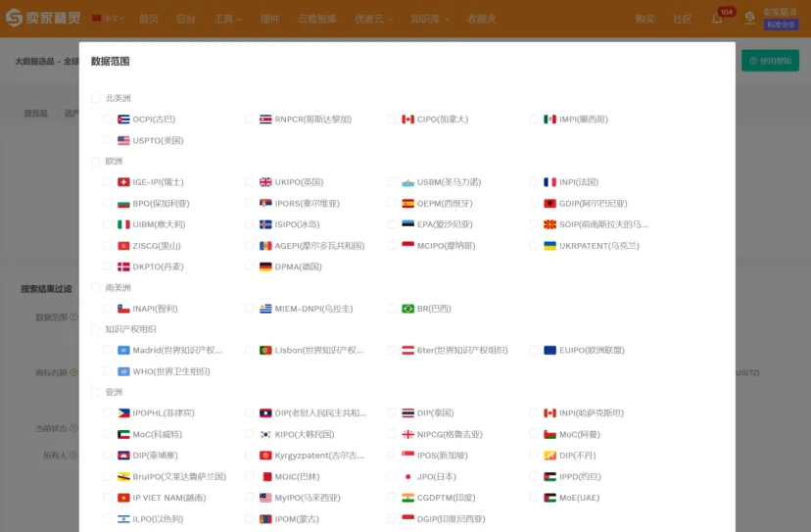Check the MyIPO(马来西亚) checkbox
This screenshot has width=811, height=532.
(x=250, y=498)
